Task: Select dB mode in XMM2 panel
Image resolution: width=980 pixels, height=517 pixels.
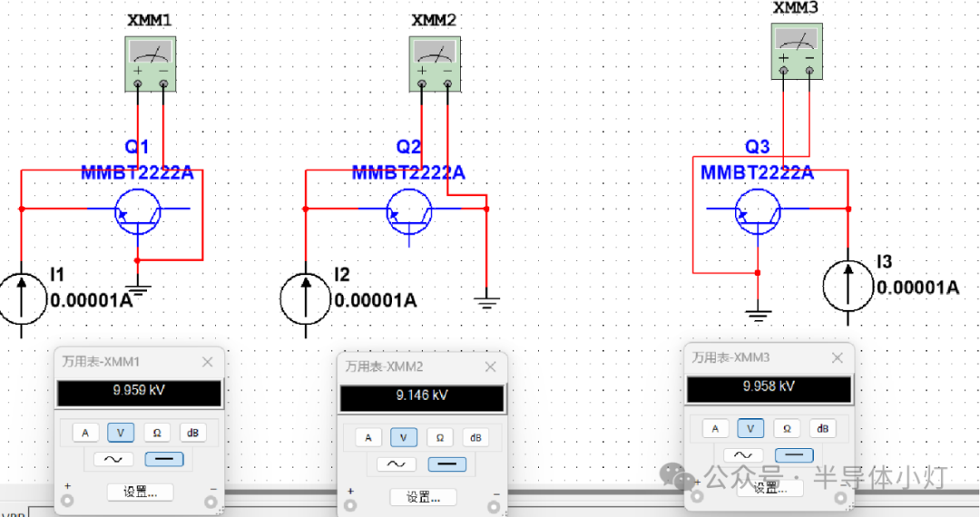Action: coord(475,438)
